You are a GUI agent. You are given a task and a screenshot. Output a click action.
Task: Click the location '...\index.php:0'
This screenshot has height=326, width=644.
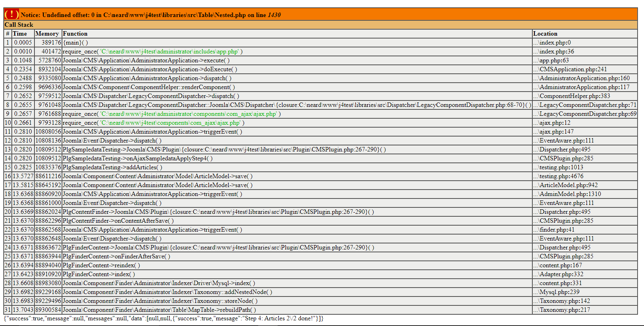552,43
